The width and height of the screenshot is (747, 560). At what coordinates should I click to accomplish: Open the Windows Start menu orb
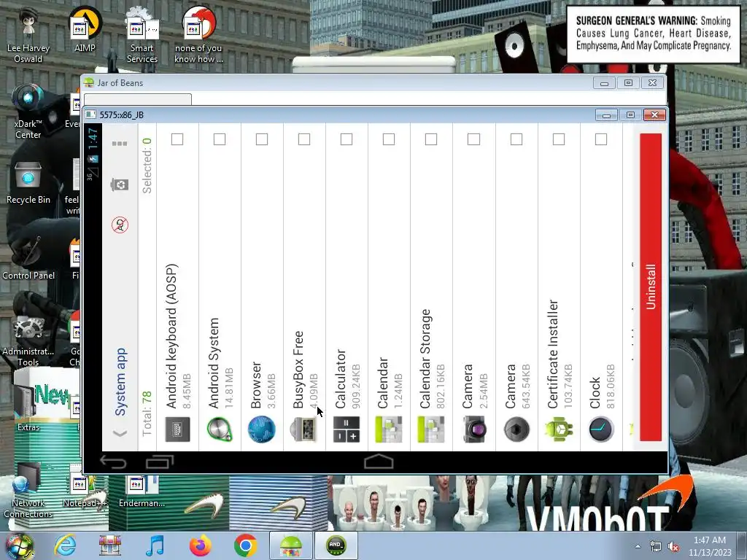[x=20, y=545]
